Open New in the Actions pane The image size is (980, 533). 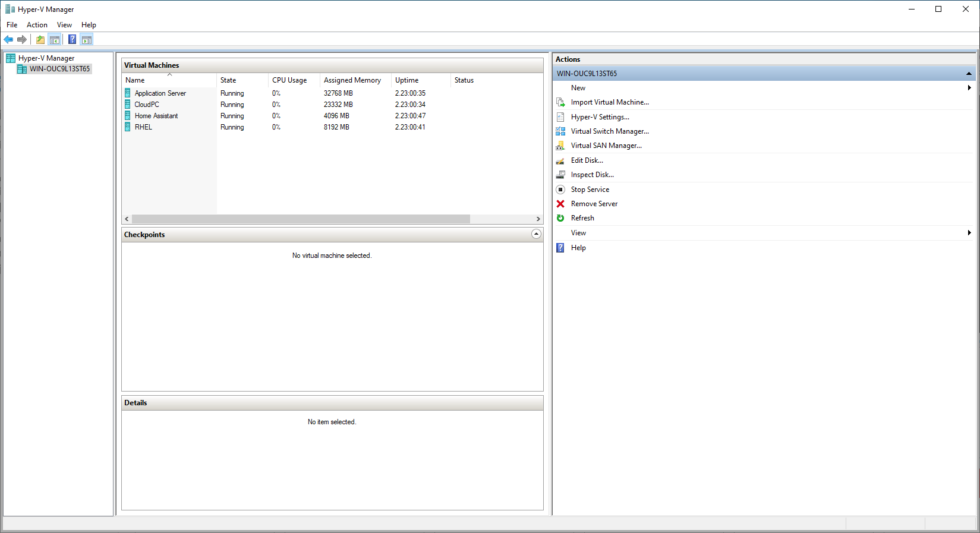coord(578,88)
